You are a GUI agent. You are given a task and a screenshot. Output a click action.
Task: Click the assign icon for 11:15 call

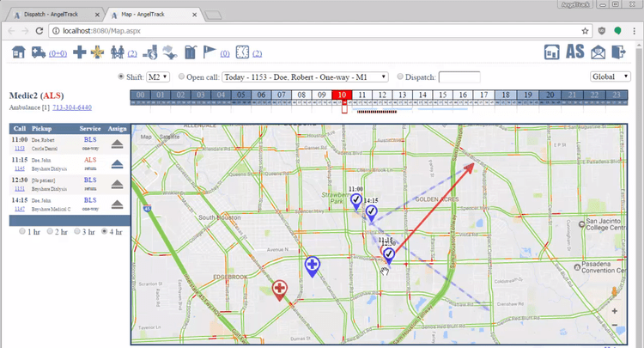click(118, 165)
